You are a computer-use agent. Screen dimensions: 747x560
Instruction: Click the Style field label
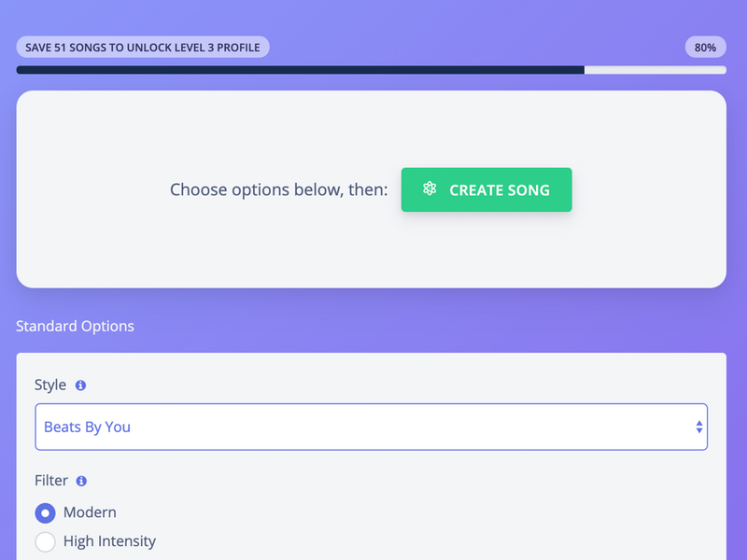[x=50, y=385]
